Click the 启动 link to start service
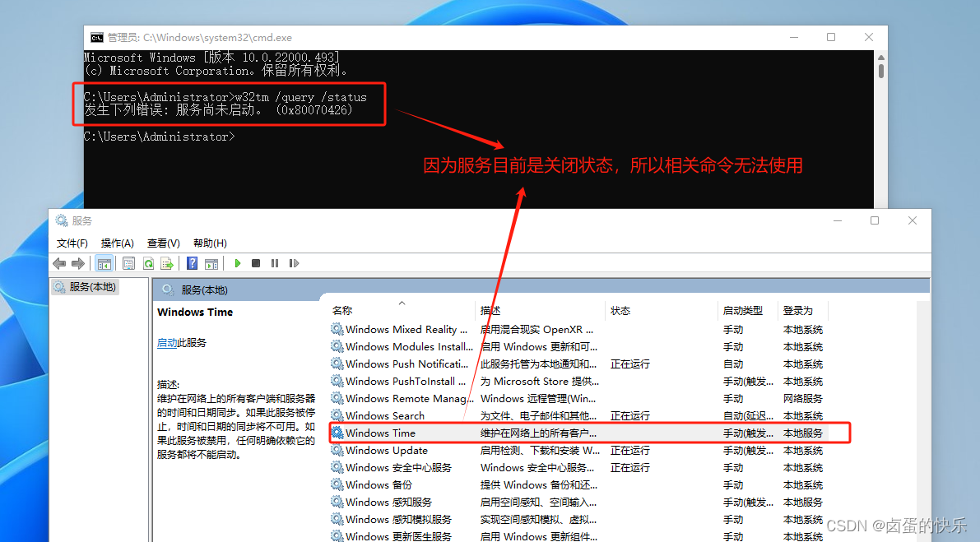Viewport: 980px width, 542px height. (x=167, y=343)
